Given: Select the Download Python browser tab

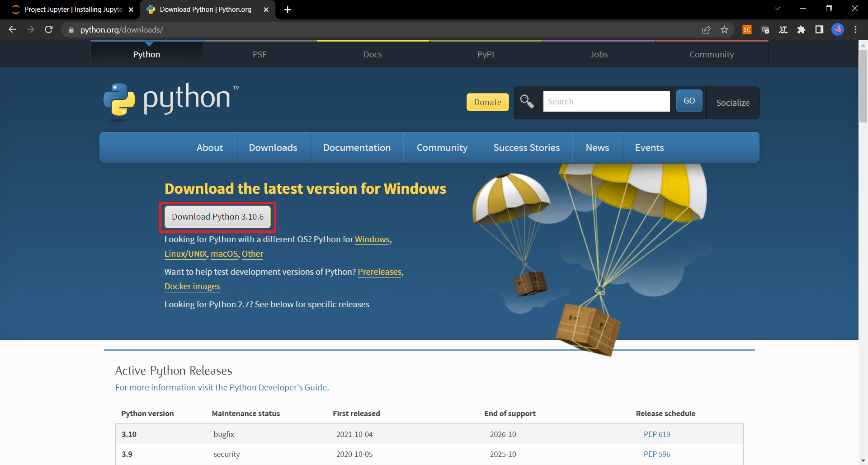Looking at the screenshot, I should pos(208,9).
